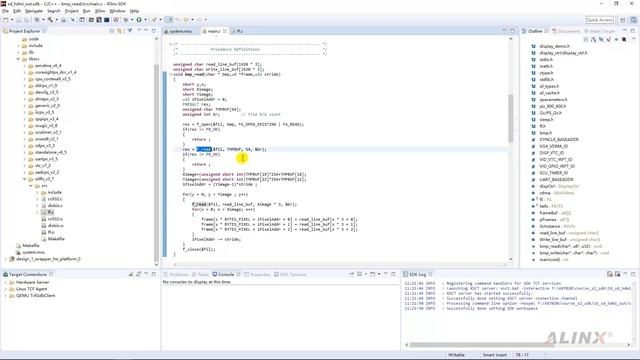Select the standalone_v6_5 folder
This screenshot has width=640, height=360.
pos(51,152)
